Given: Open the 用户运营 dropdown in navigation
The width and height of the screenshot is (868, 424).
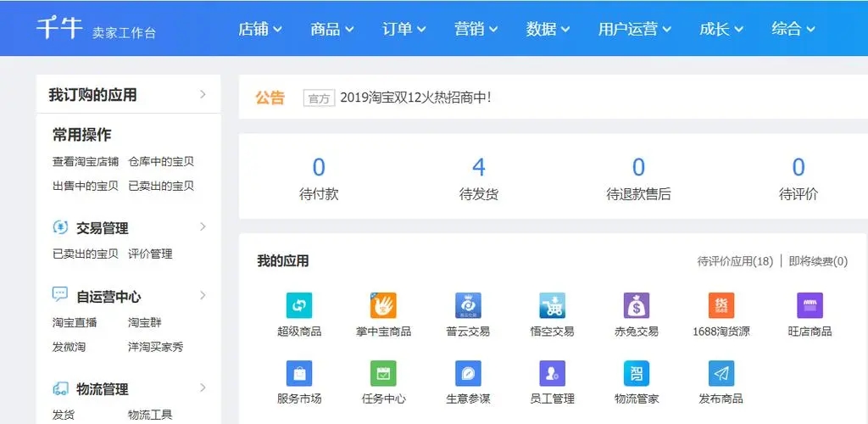Looking at the screenshot, I should coord(634,29).
